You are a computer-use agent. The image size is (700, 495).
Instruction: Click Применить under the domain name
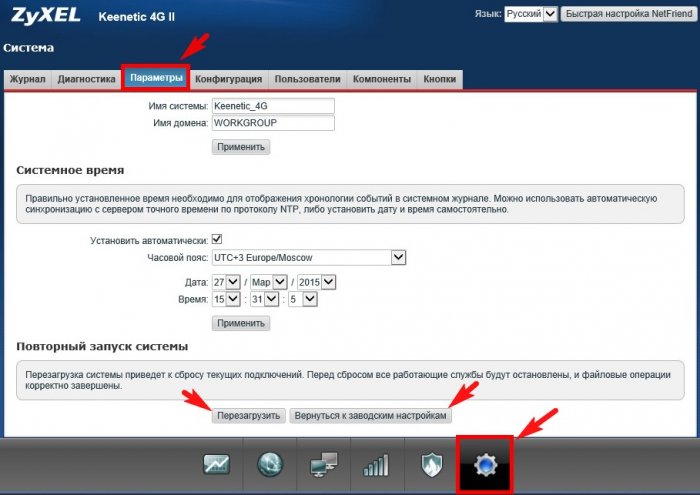click(x=241, y=147)
